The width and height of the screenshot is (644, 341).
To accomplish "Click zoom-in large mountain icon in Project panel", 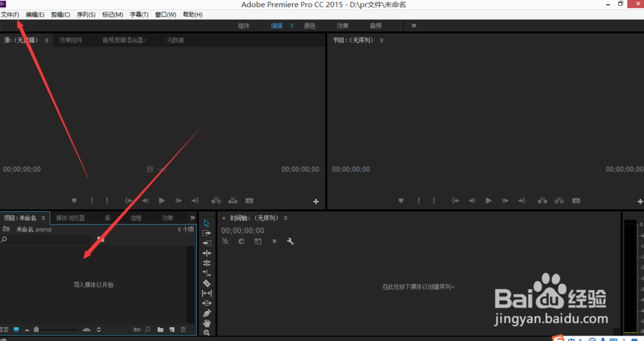I will click(87, 329).
